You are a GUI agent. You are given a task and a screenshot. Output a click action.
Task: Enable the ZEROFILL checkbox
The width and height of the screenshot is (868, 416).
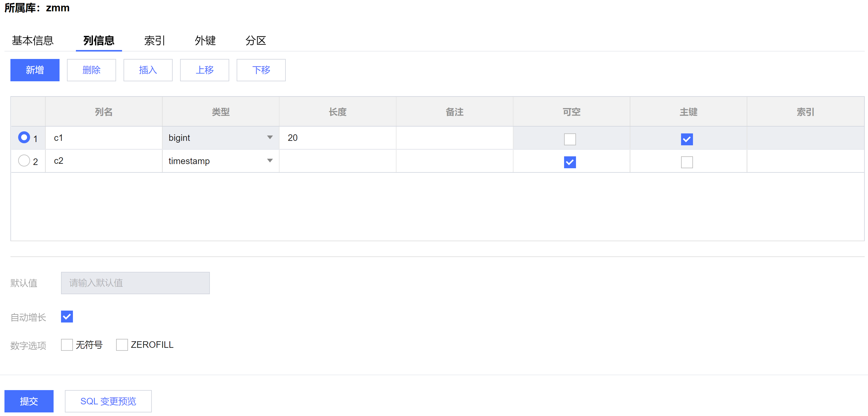pos(122,345)
